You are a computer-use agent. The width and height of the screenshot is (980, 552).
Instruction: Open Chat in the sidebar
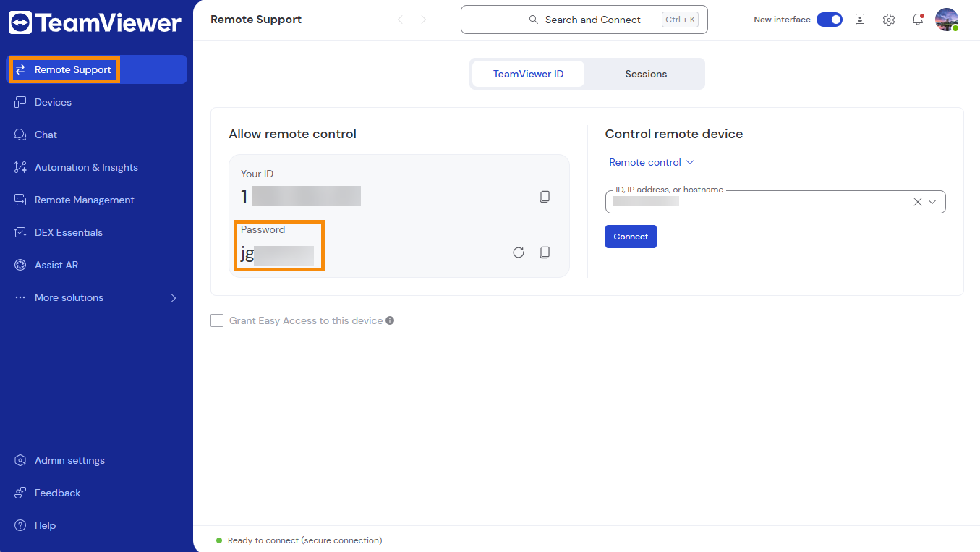pos(46,135)
